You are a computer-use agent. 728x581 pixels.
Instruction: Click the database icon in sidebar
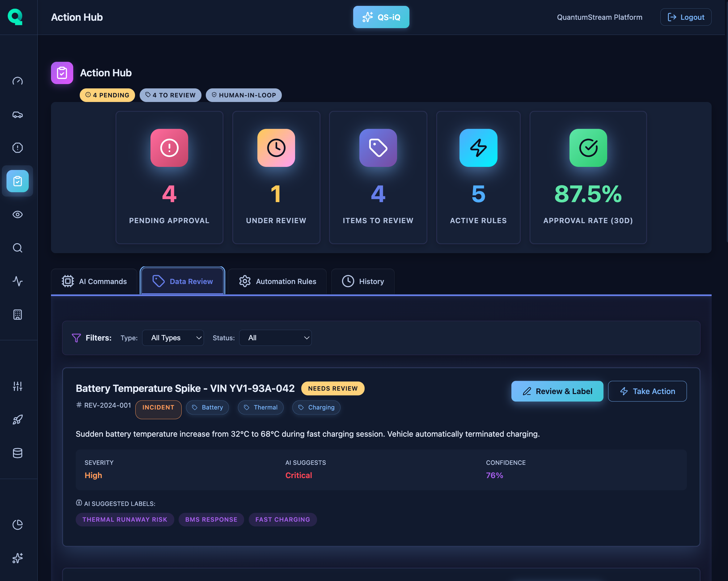click(17, 453)
